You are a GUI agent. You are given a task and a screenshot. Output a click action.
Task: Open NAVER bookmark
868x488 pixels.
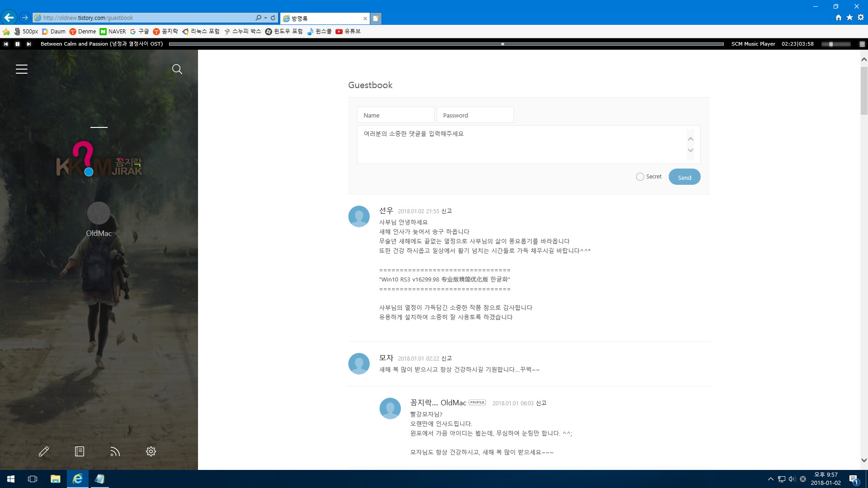point(113,32)
